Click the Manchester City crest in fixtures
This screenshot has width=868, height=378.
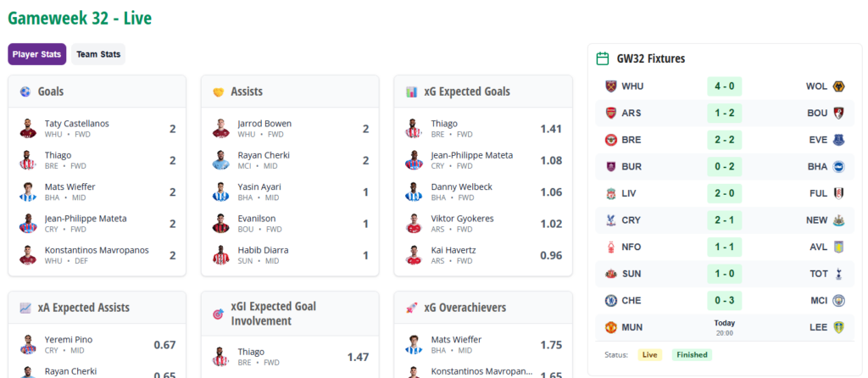point(838,301)
